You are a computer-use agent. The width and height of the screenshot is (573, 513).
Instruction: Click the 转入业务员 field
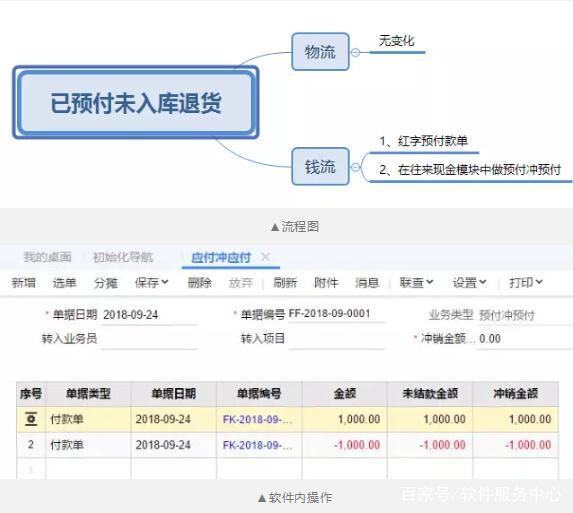point(149,339)
